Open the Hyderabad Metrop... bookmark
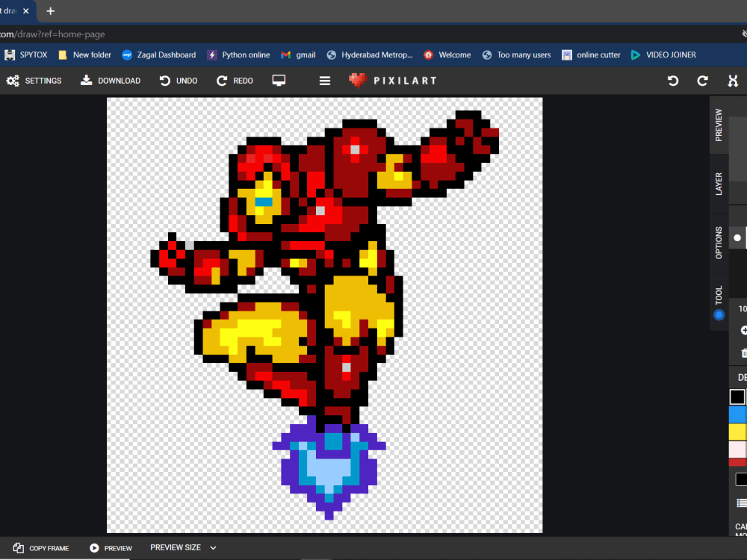 [370, 55]
